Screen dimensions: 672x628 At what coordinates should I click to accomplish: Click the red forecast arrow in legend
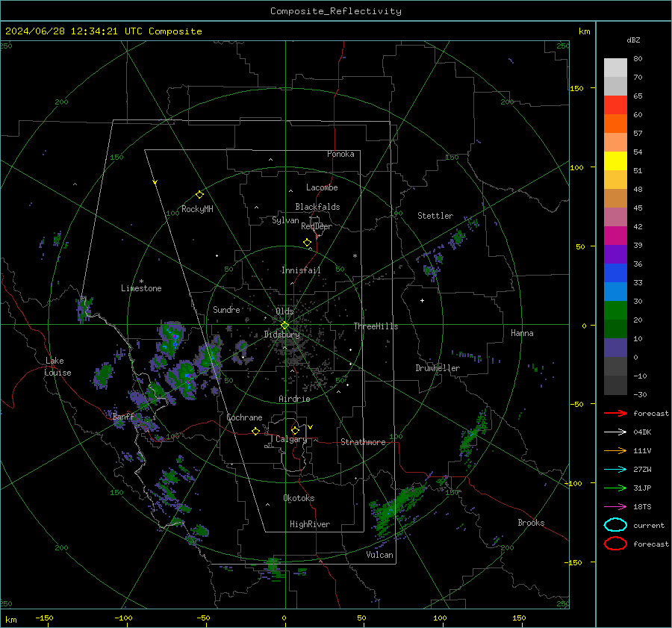pos(615,413)
